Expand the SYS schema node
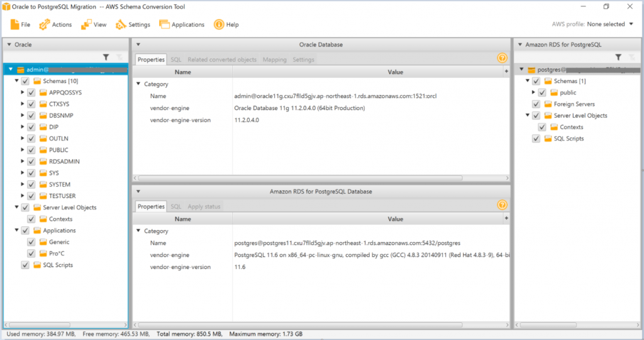Image resolution: width=644 pixels, height=340 pixels. tap(22, 173)
